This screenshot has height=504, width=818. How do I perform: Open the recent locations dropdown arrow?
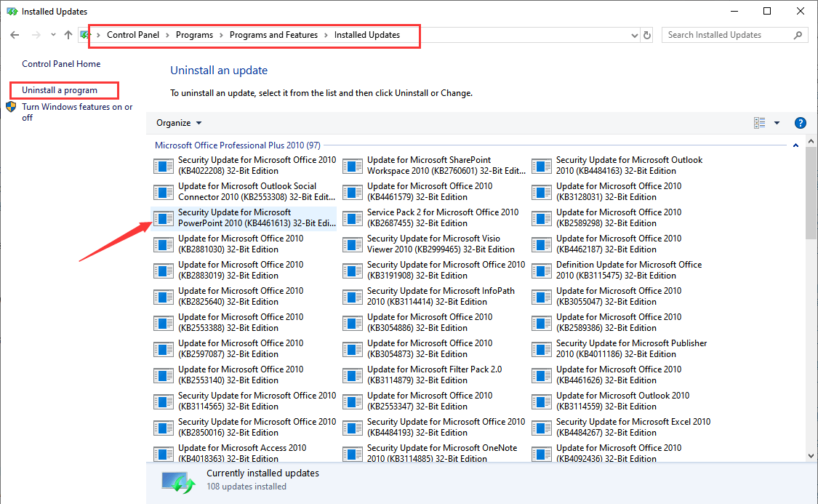(x=53, y=35)
